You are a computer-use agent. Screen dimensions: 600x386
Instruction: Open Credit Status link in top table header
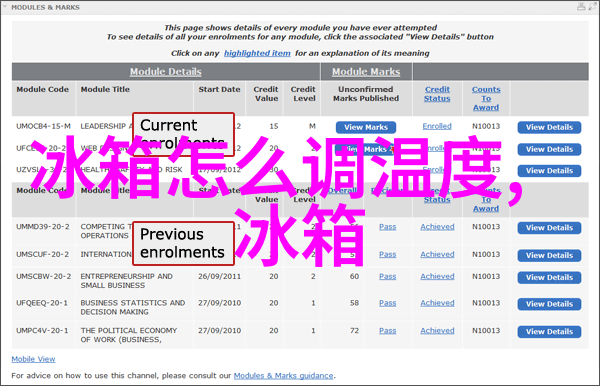(437, 94)
